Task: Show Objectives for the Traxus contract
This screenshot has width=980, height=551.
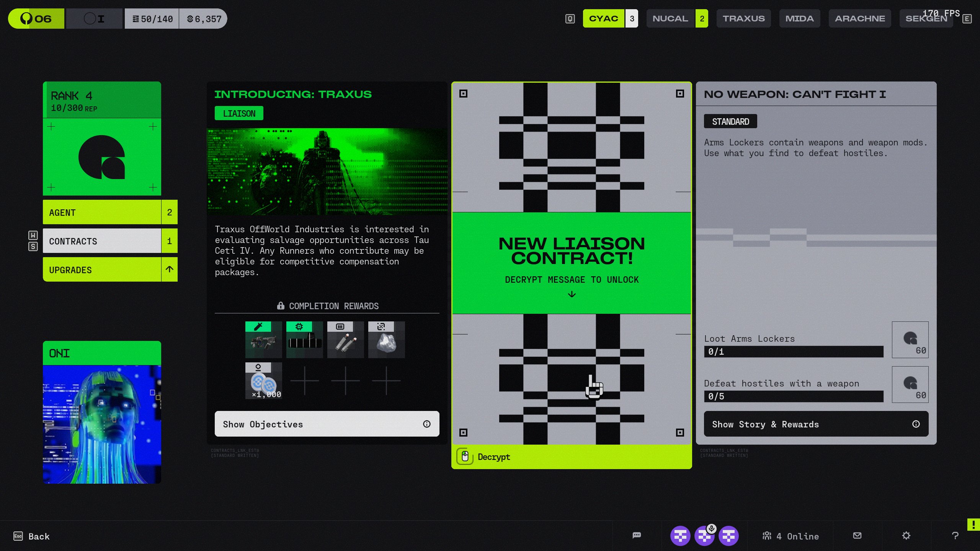Action: pos(327,424)
